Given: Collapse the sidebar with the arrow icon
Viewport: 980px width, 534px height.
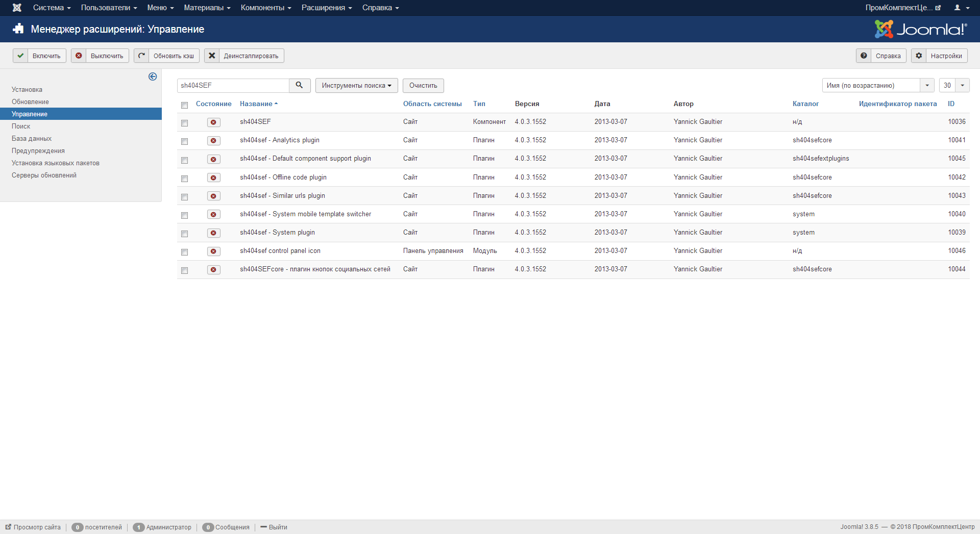Looking at the screenshot, I should coord(153,77).
